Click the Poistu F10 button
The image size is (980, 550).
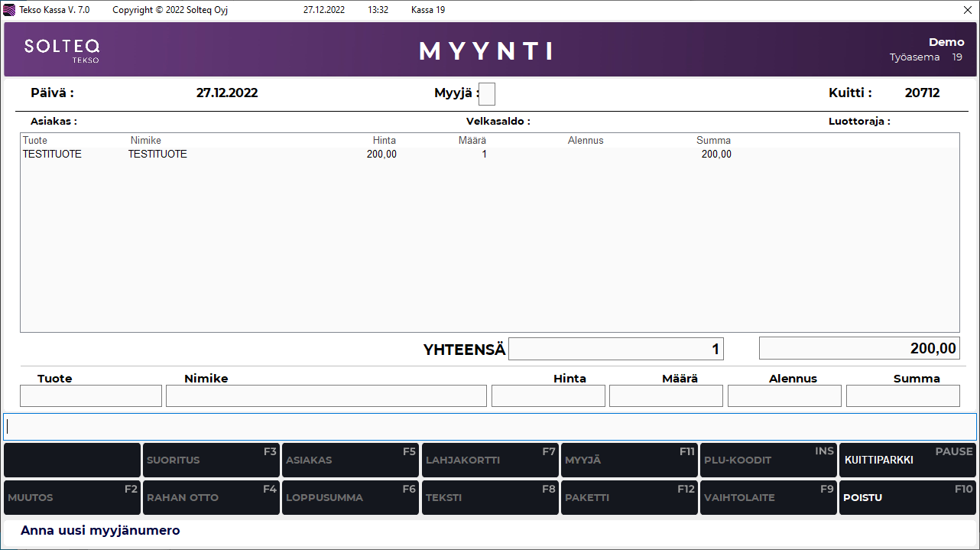click(x=907, y=497)
